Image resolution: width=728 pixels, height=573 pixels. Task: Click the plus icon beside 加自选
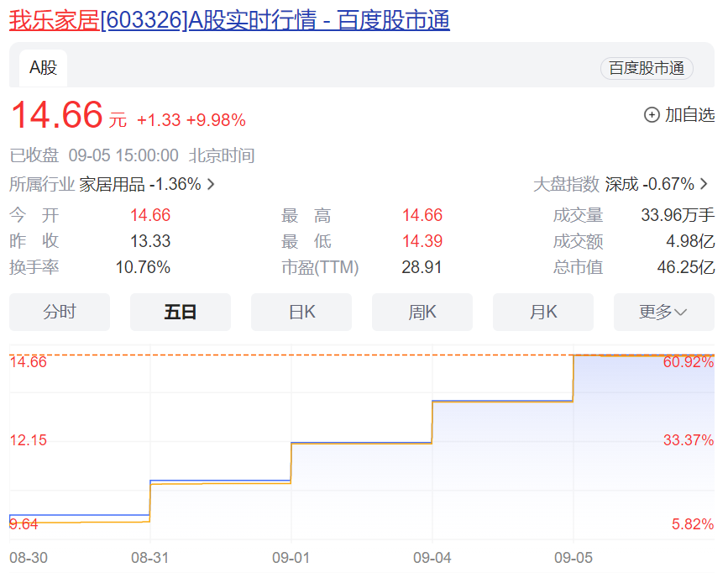coord(652,115)
